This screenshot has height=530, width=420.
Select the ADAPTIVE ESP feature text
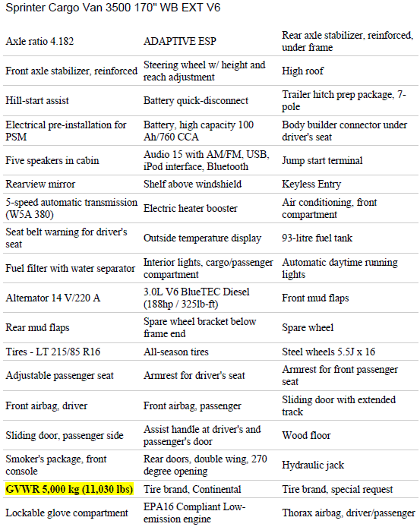pos(180,41)
